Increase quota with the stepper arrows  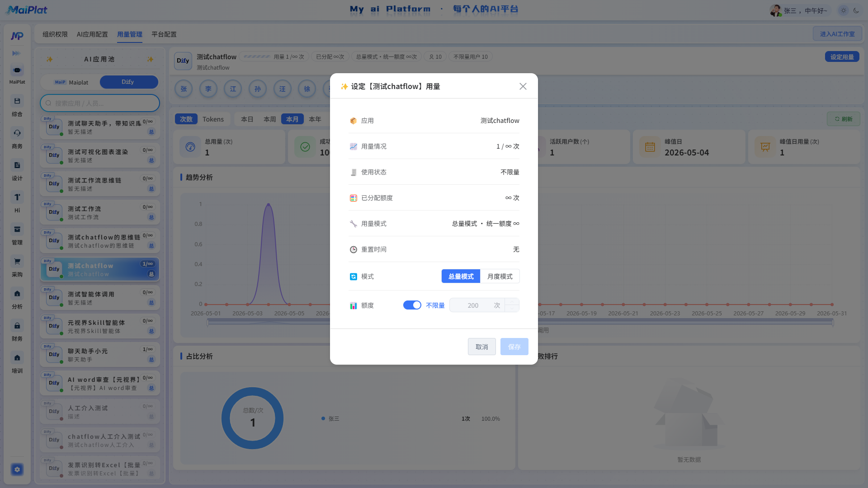pos(512,302)
